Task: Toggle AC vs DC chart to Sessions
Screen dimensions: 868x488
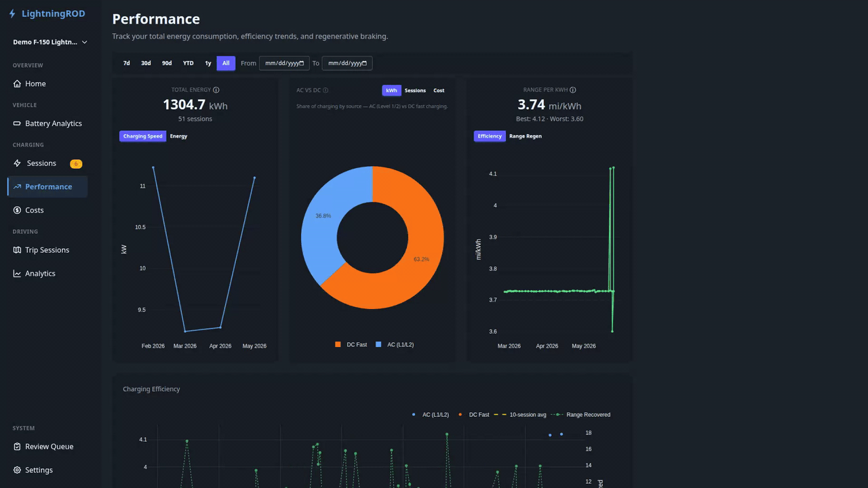Action: coord(415,91)
